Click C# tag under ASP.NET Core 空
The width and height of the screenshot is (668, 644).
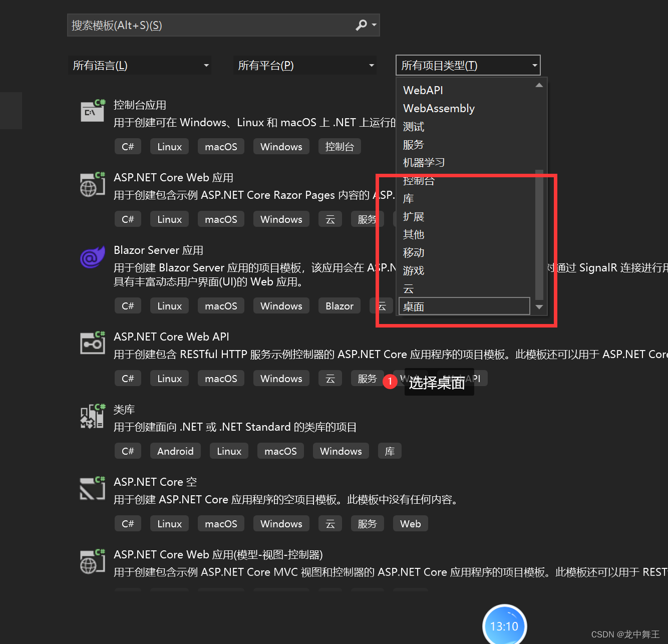coord(128,524)
